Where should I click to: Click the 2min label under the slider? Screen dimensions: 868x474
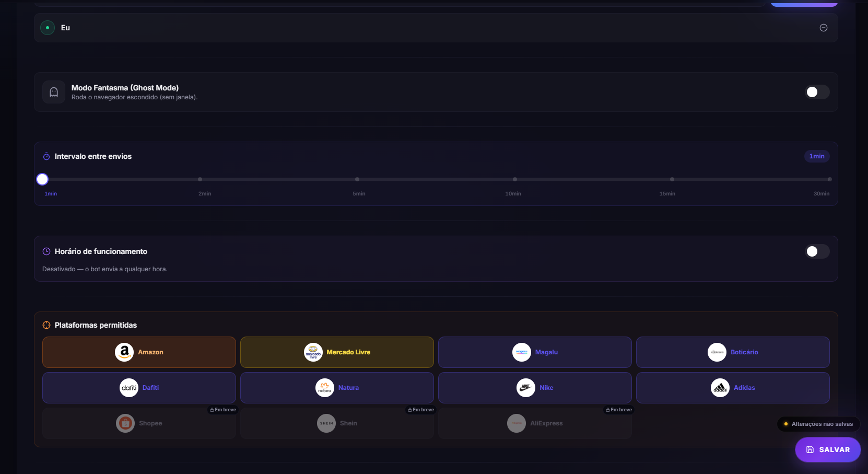tap(205, 193)
